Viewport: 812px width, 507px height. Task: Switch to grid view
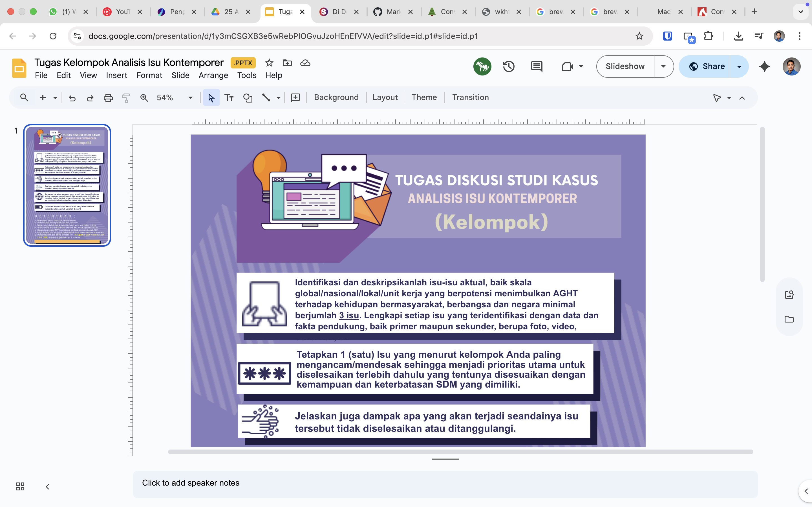(20, 486)
